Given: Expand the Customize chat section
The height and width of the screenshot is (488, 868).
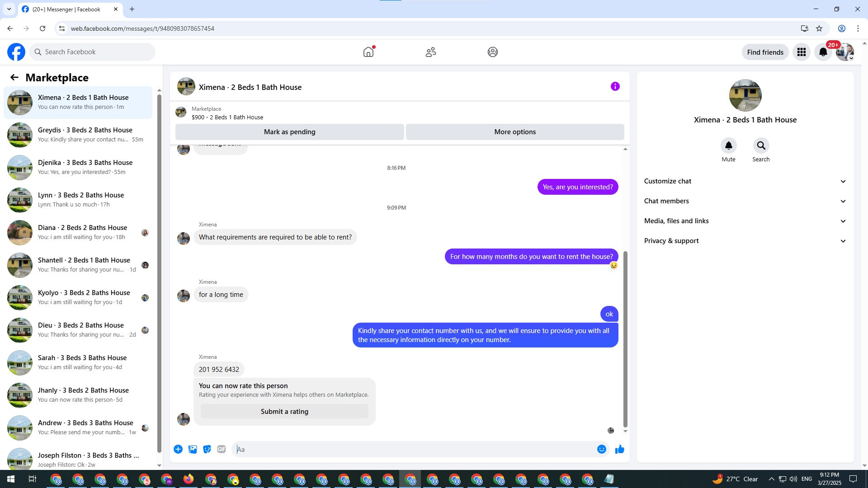Looking at the screenshot, I should (x=745, y=181).
